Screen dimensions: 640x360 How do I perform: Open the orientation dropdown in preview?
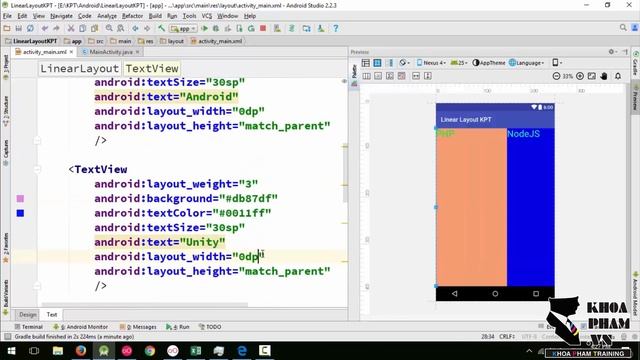pyautogui.click(x=404, y=63)
